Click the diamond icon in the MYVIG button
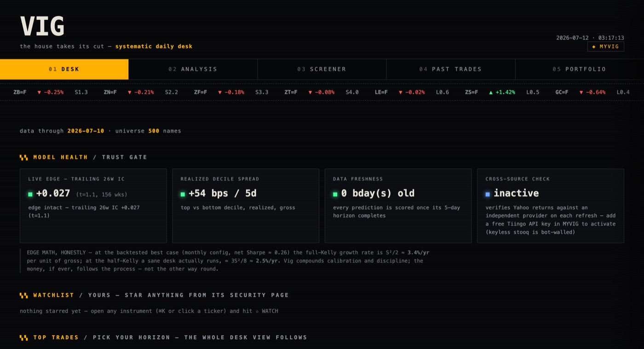The image size is (644, 349). [x=594, y=47]
